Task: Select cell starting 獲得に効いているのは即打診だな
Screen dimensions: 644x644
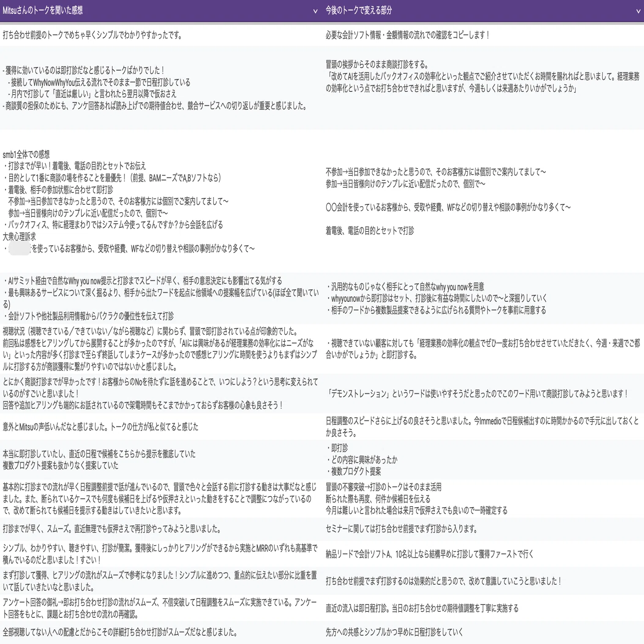Action: coord(161,88)
